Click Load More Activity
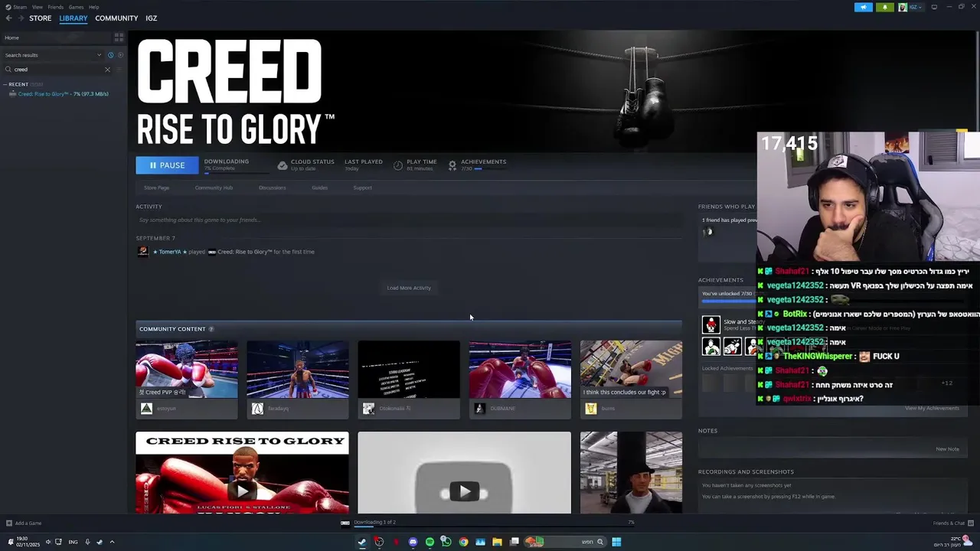Image resolution: width=980 pixels, height=551 pixels. coord(409,288)
